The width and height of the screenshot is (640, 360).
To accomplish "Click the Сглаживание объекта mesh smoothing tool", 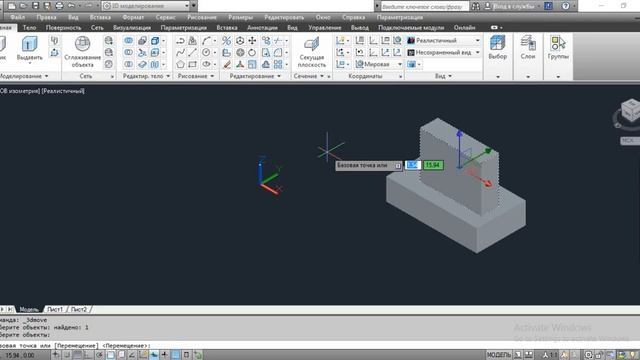I will [x=82, y=51].
